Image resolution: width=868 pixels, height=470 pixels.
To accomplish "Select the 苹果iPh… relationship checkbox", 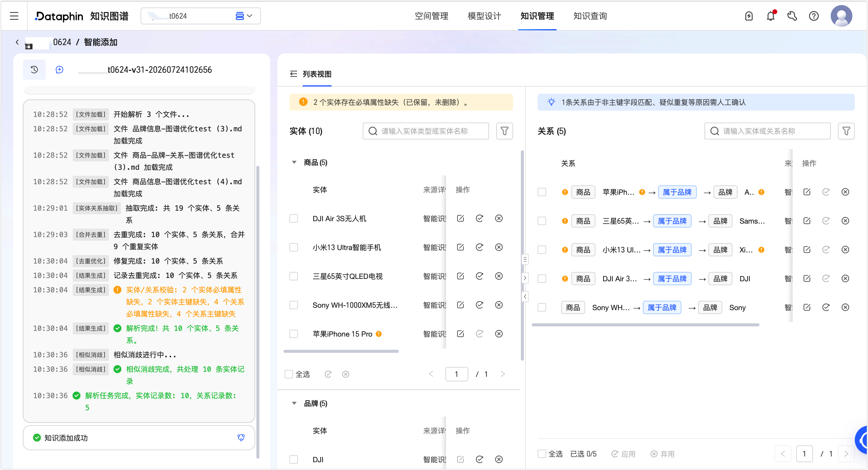I will 542,192.
